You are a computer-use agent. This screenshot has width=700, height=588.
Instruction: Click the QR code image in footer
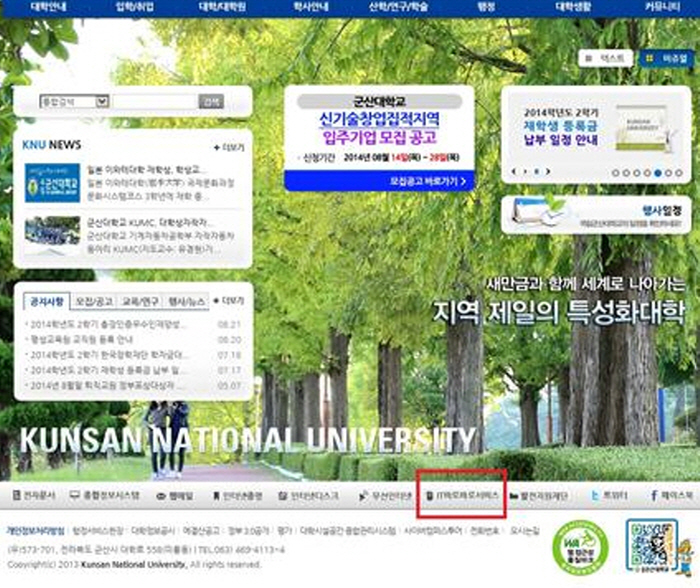(652, 546)
